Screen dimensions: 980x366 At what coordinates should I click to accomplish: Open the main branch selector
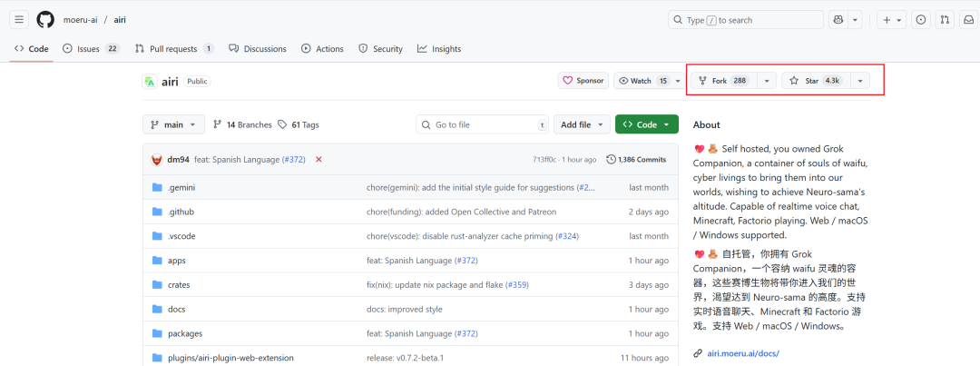click(x=173, y=124)
